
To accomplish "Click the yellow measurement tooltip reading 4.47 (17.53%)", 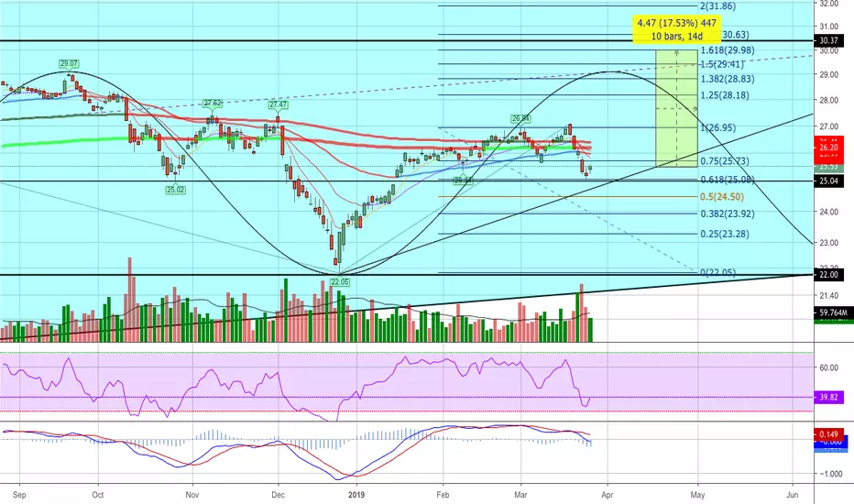I will coord(676,29).
